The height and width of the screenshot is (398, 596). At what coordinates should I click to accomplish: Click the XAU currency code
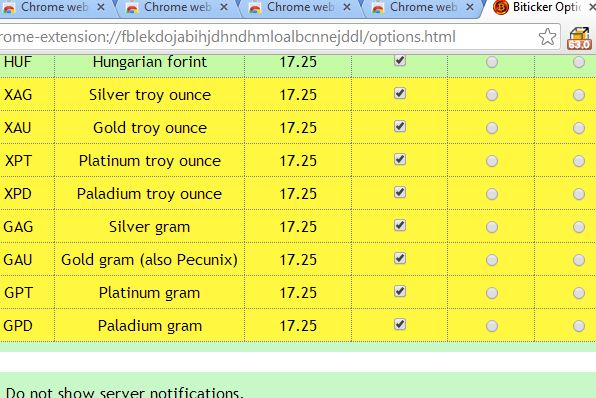click(17, 128)
